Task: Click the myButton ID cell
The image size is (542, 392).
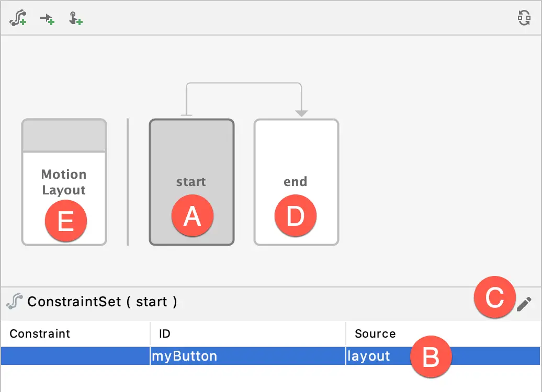Action: (184, 356)
